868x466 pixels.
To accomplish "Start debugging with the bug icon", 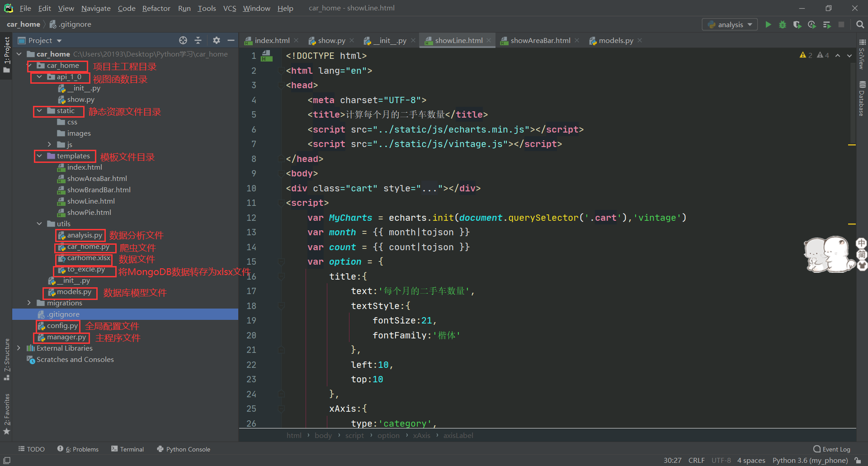I will point(783,24).
